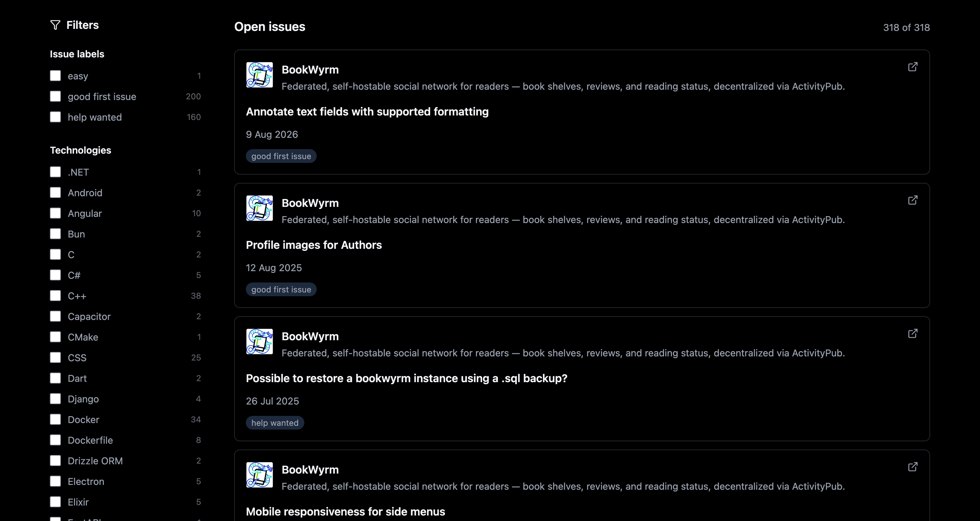Filter issues by Docker
Viewport: 980px width, 521px height.
56,419
